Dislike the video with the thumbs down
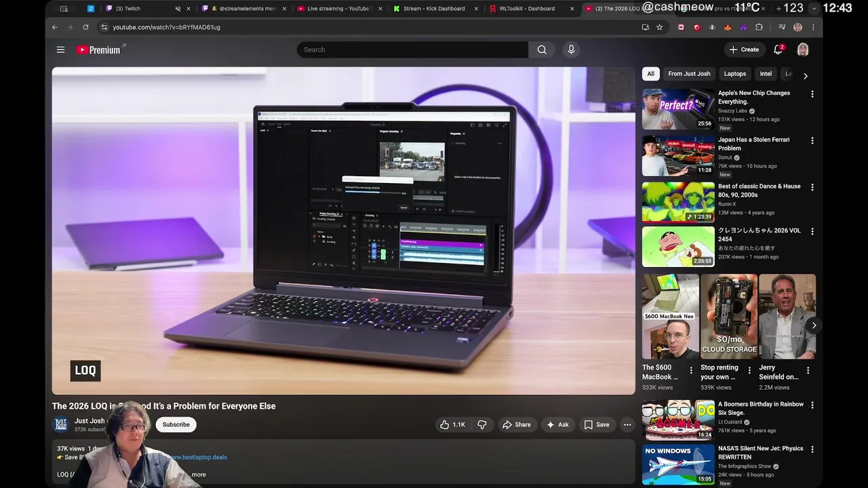 point(482,425)
